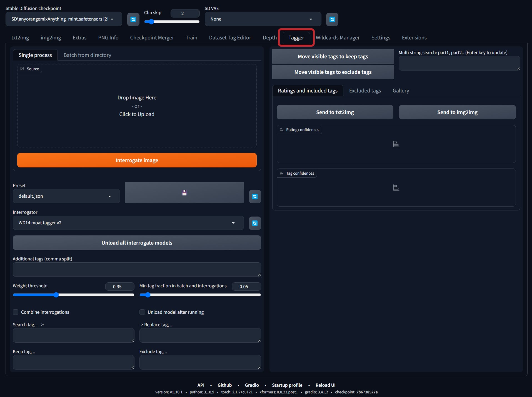Click Move visible tags to keep tags
Viewport: 532px width, 397px height.
(333, 56)
